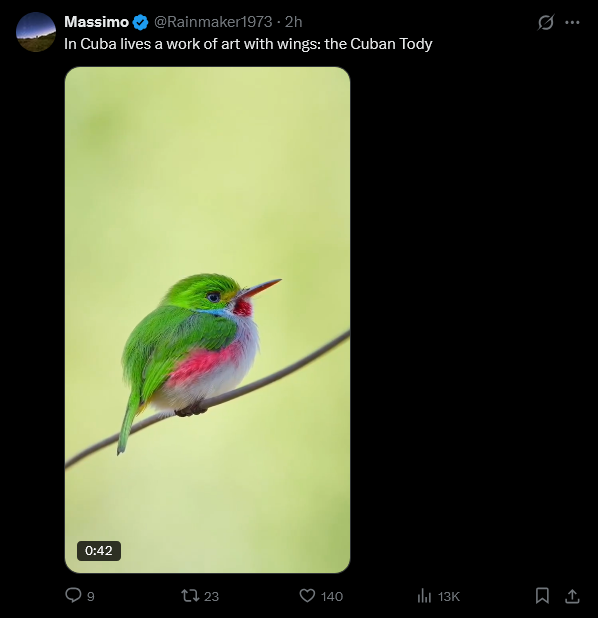Open the share post upload icon
Image resolution: width=598 pixels, height=618 pixels.
pos(572,596)
